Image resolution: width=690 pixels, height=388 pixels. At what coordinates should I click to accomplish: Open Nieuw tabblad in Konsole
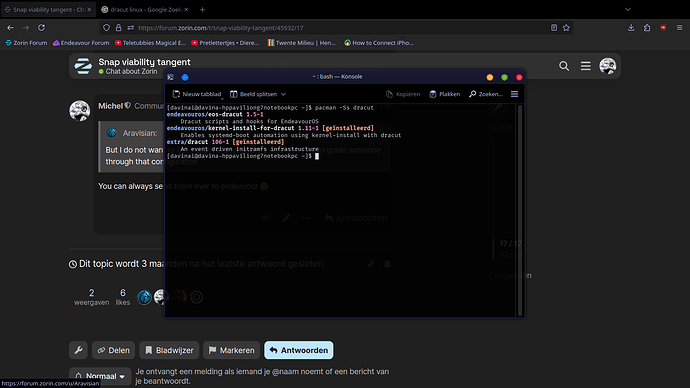(x=197, y=94)
